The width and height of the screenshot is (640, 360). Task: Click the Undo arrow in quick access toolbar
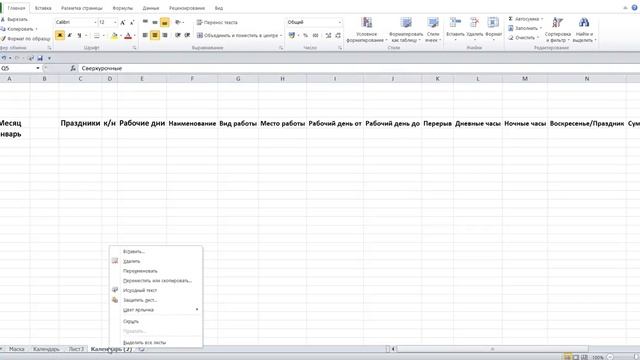(4, 58)
